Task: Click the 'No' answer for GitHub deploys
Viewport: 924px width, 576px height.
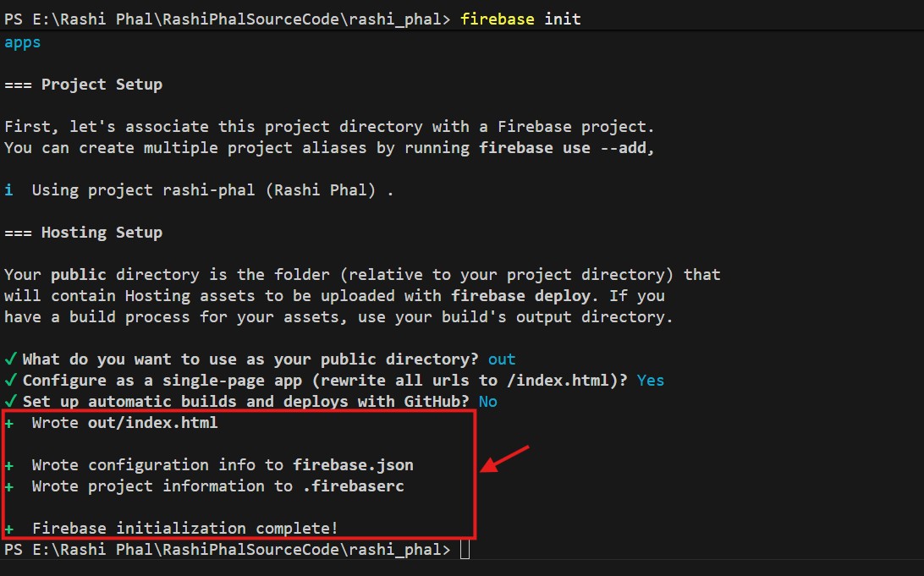Action: pyautogui.click(x=487, y=402)
